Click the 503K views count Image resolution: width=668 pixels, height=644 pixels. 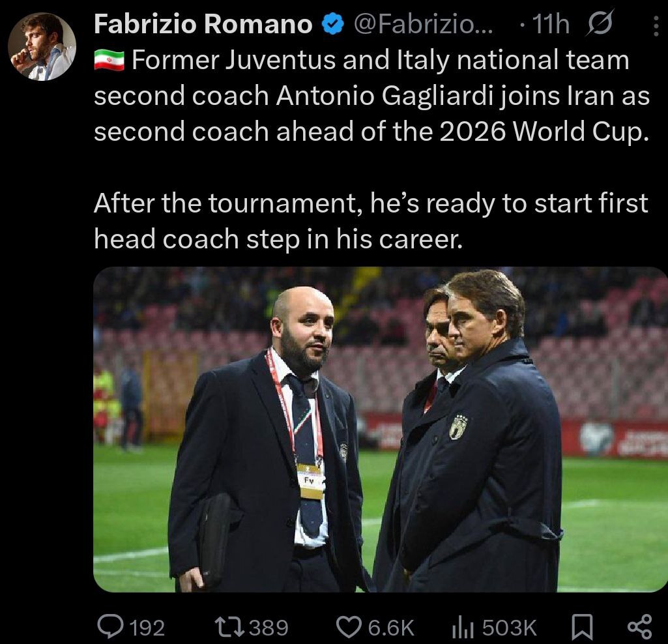click(x=510, y=628)
